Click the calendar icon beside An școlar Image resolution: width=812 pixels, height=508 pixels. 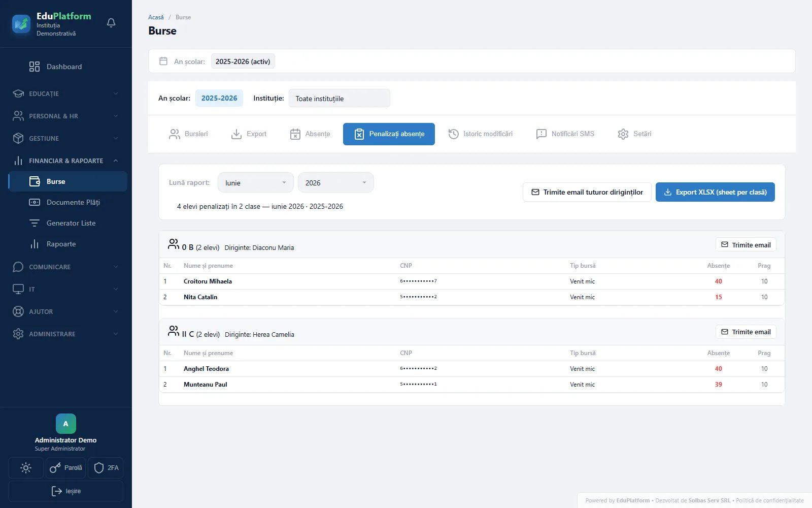163,61
